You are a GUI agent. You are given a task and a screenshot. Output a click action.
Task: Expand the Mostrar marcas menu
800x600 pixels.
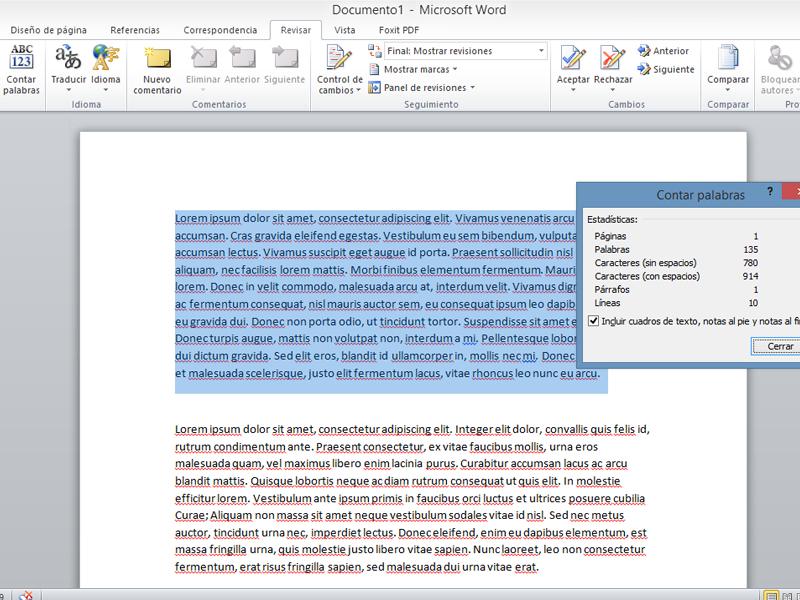pos(413,70)
